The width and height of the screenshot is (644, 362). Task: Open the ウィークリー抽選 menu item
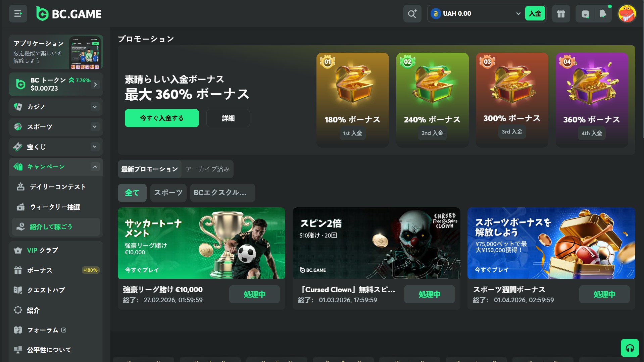pyautogui.click(x=56, y=207)
